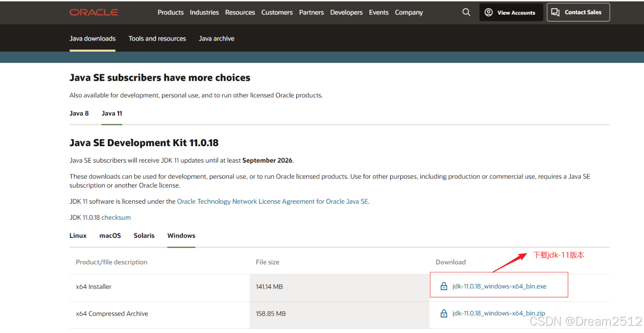Select the Java 11 tab

pos(112,113)
